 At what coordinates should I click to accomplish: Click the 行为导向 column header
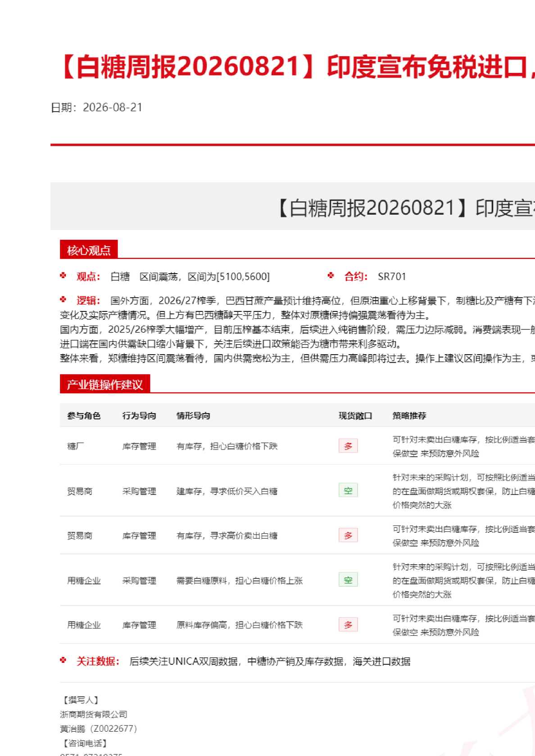pyautogui.click(x=139, y=416)
